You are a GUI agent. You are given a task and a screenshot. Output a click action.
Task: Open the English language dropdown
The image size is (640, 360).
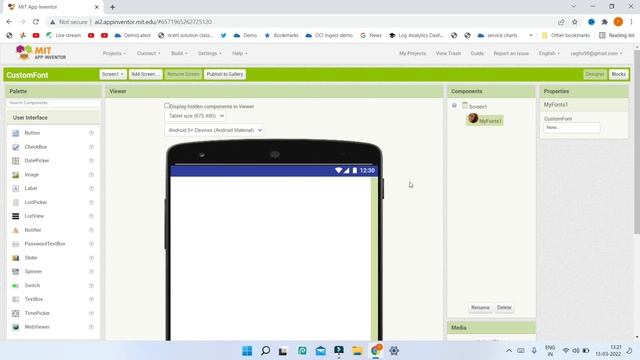coord(549,53)
